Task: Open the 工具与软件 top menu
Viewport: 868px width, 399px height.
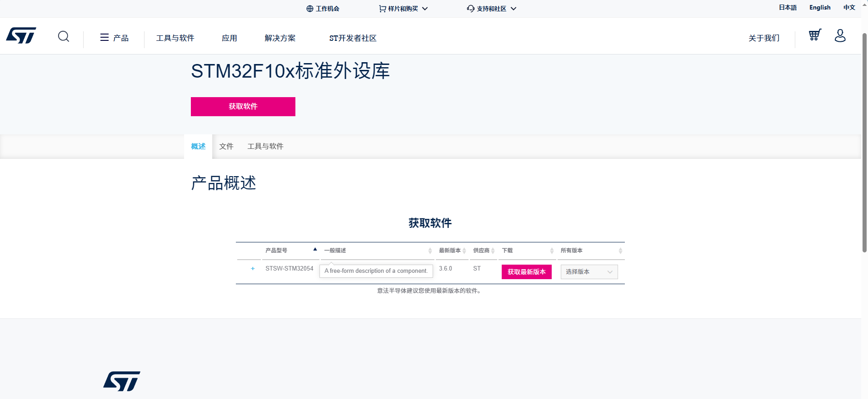Action: tap(175, 38)
